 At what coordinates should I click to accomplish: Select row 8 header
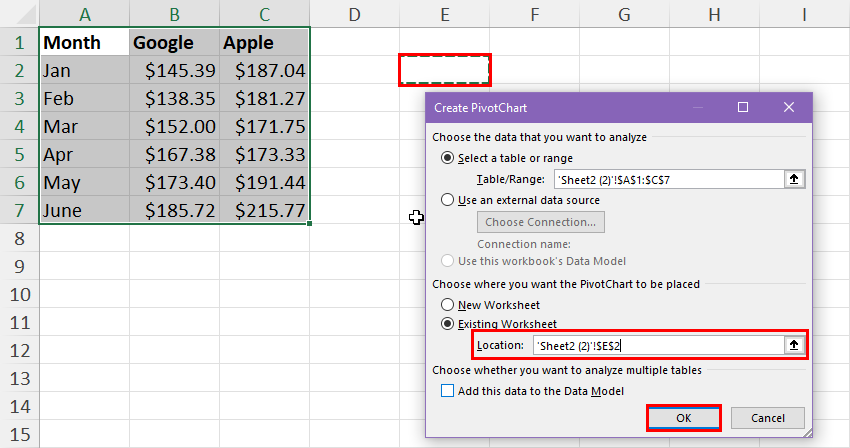(x=20, y=238)
